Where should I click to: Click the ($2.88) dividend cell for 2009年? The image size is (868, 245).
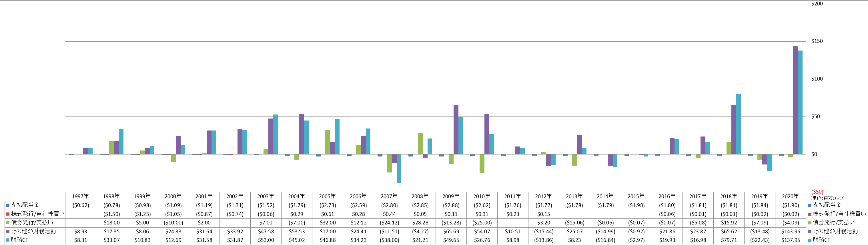point(451,205)
